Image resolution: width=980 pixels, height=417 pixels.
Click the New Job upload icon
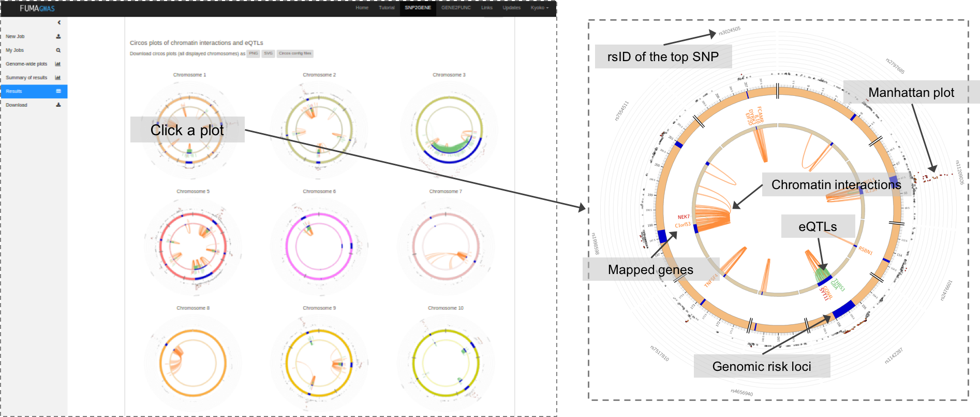[x=58, y=36]
